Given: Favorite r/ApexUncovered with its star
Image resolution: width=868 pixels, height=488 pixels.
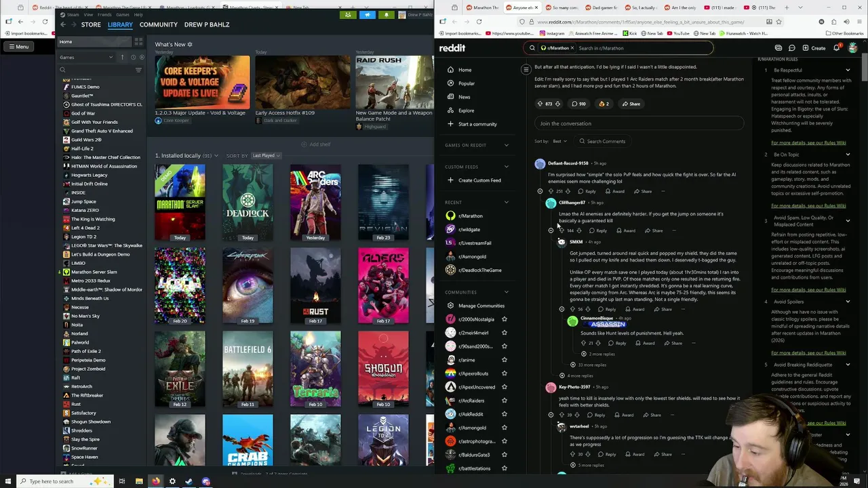Looking at the screenshot, I should click(504, 387).
